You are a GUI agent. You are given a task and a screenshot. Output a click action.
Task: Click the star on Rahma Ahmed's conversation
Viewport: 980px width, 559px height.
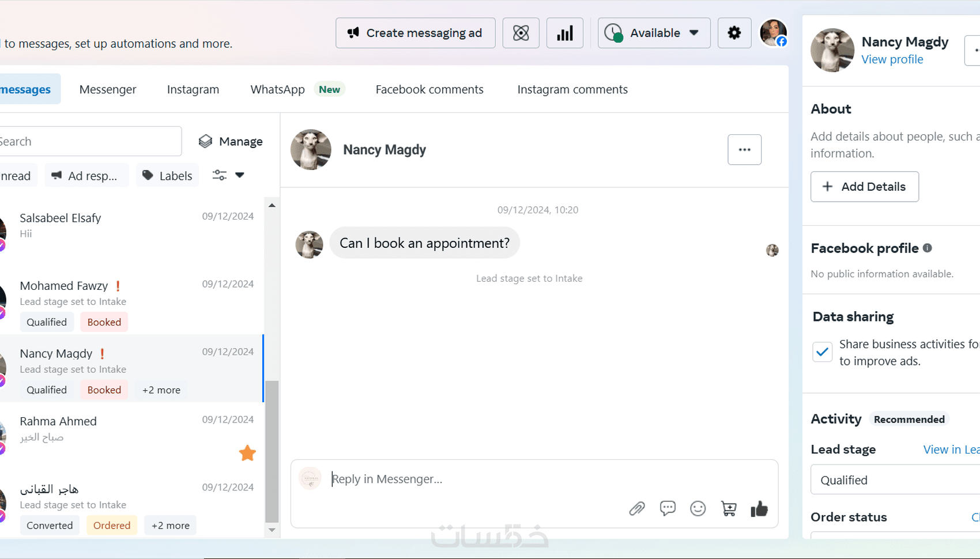point(247,453)
